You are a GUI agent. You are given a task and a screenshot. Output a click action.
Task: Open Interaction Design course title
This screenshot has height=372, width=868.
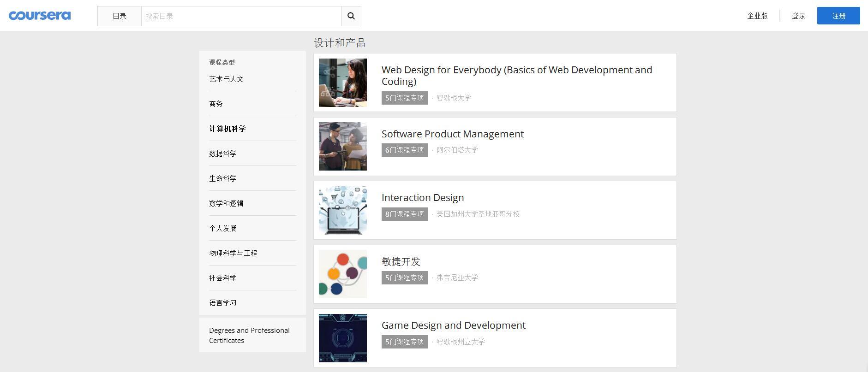[x=423, y=197]
